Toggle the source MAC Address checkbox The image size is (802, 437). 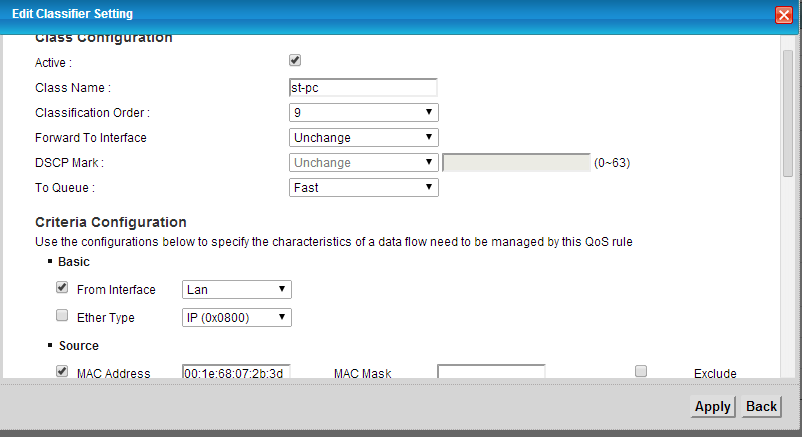click(x=62, y=371)
